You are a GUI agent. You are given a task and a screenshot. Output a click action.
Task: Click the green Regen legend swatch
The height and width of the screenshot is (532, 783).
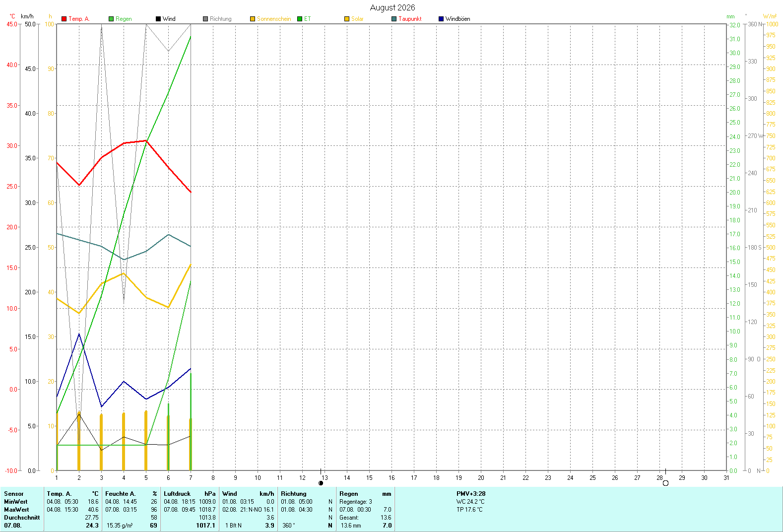(111, 19)
